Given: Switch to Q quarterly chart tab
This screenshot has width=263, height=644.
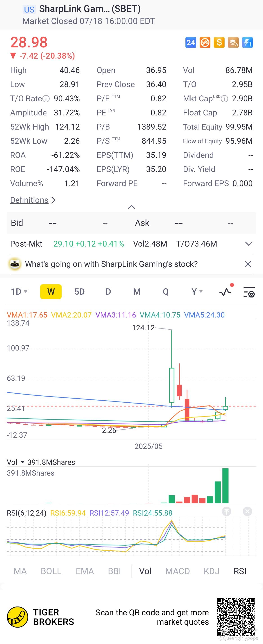Looking at the screenshot, I should click(x=166, y=291).
